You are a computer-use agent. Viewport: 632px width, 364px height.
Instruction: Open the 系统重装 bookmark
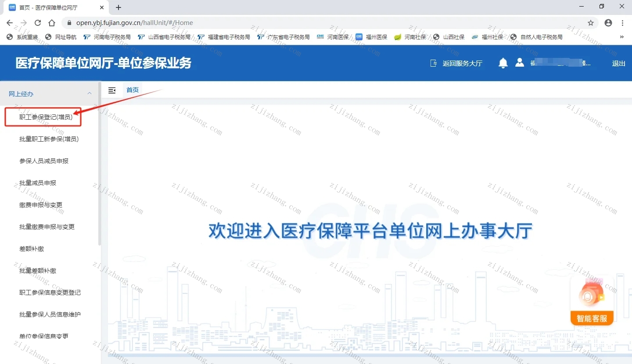coord(22,37)
